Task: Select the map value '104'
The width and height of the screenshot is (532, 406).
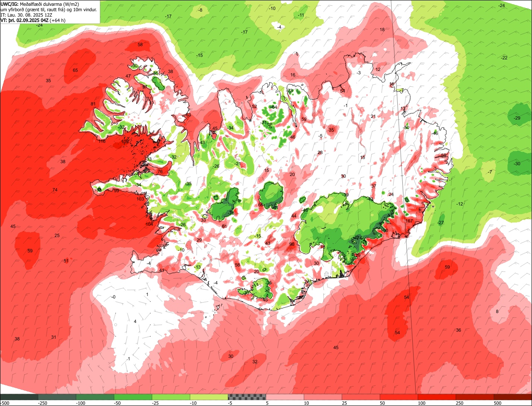Action: point(149,224)
